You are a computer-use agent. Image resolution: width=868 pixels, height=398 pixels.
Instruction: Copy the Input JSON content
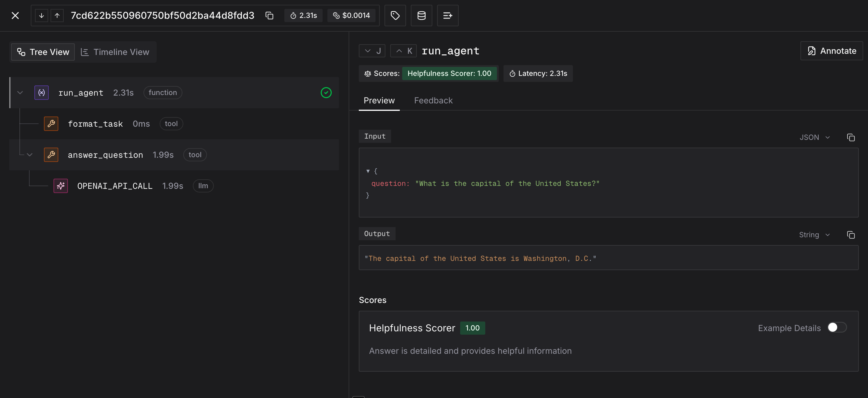click(x=850, y=137)
